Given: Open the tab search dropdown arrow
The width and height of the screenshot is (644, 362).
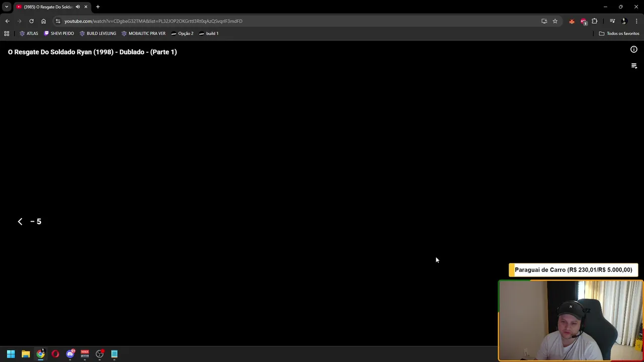Looking at the screenshot, I should coord(7,7).
